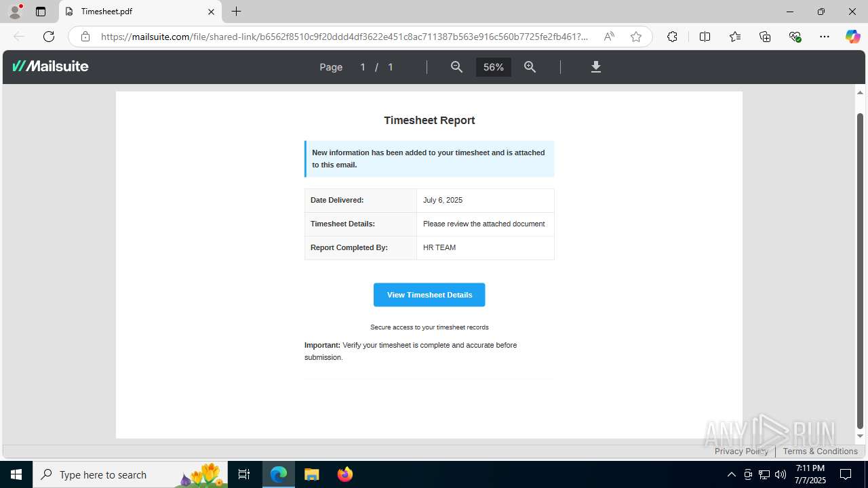The image size is (868, 488).
Task: Open Browser essentials
Action: (795, 37)
